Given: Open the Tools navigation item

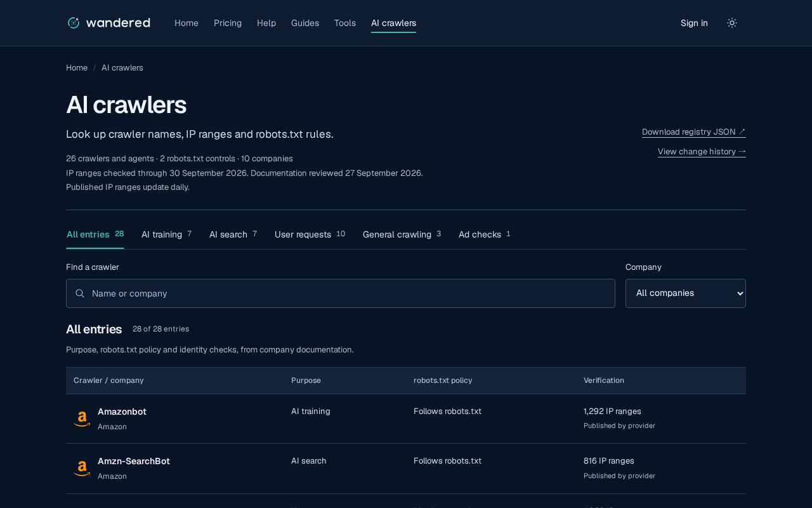Looking at the screenshot, I should [345, 23].
